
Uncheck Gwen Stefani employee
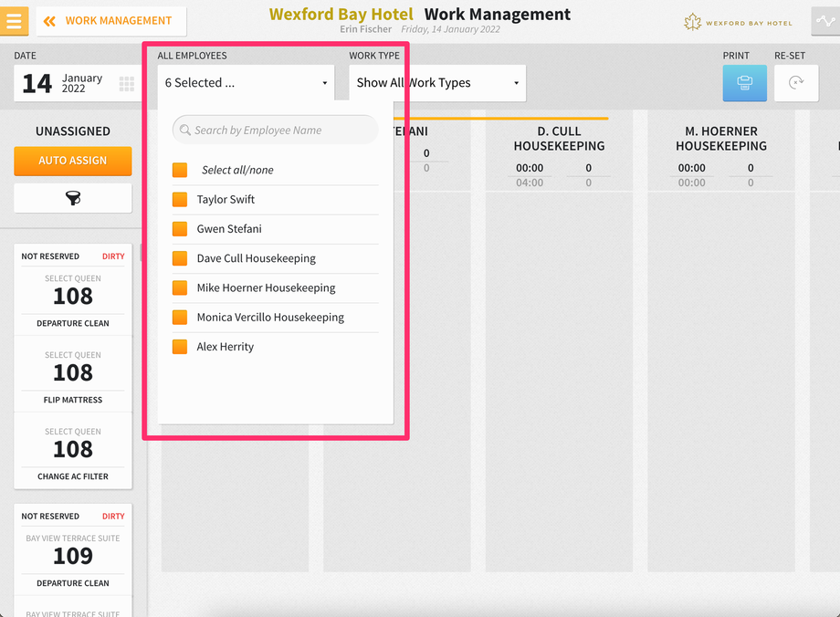point(180,229)
